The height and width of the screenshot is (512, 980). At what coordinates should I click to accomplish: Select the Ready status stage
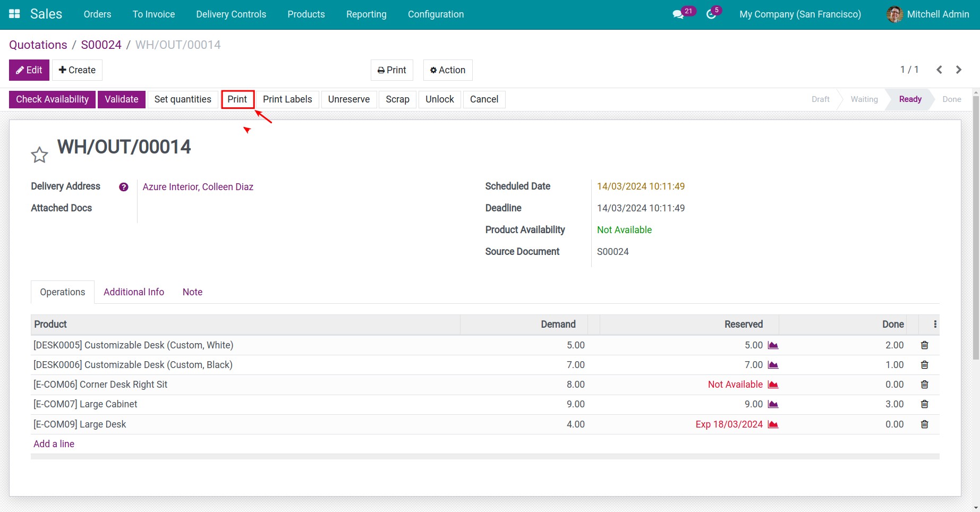click(910, 99)
